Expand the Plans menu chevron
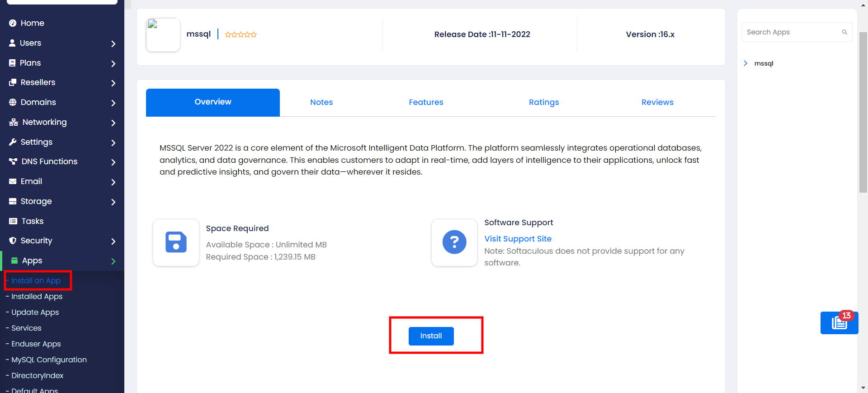Image resolution: width=868 pixels, height=393 pixels. click(x=113, y=64)
